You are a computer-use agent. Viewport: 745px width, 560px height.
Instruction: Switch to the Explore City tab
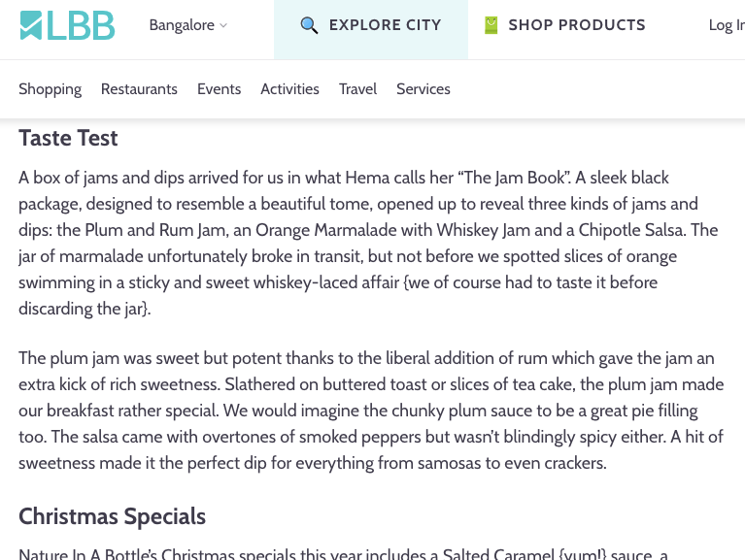[x=385, y=25]
